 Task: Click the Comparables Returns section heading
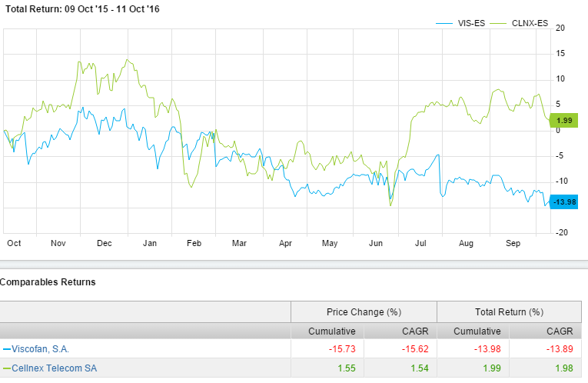tap(48, 282)
